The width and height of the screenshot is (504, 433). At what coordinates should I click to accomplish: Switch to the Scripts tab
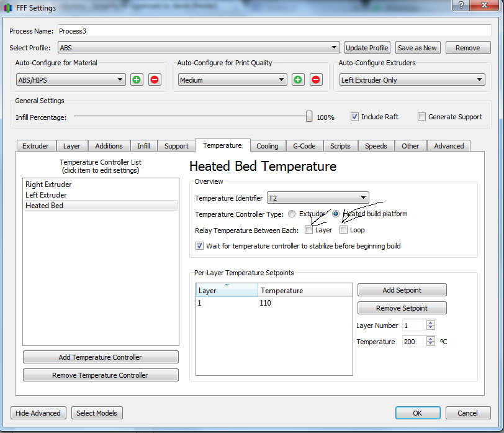click(340, 146)
